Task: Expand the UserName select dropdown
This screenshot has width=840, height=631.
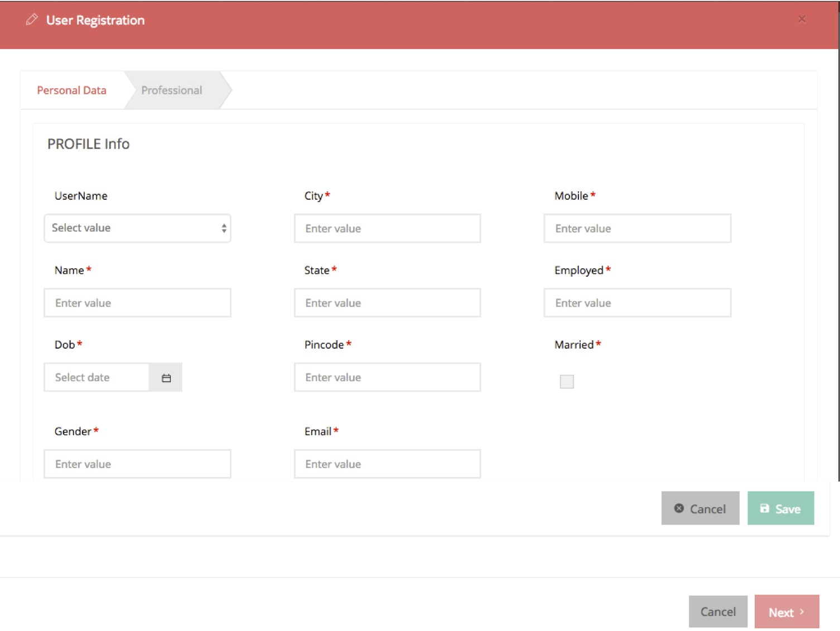Action: [x=137, y=228]
